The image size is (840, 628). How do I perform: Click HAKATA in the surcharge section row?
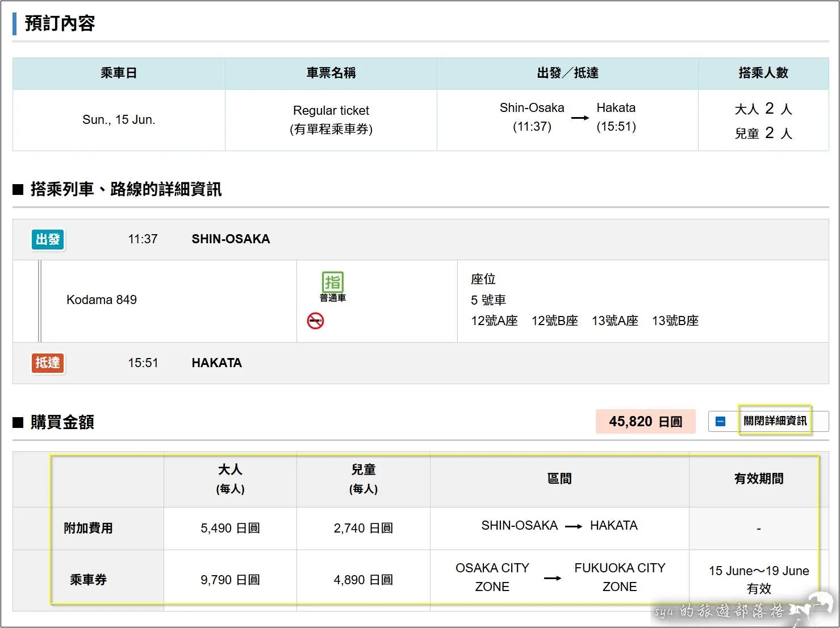coord(614,526)
